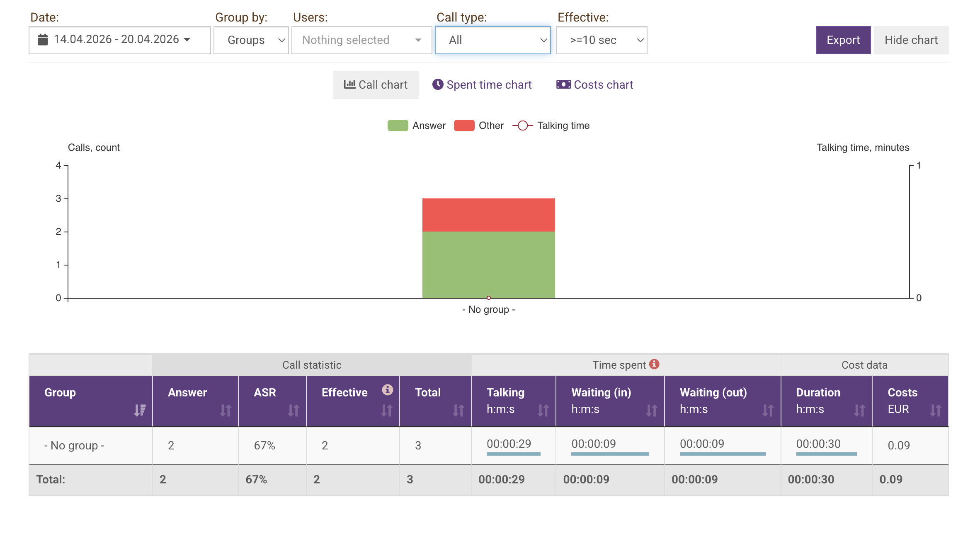Click the Duration 00:00:30 progress bar

(826, 454)
